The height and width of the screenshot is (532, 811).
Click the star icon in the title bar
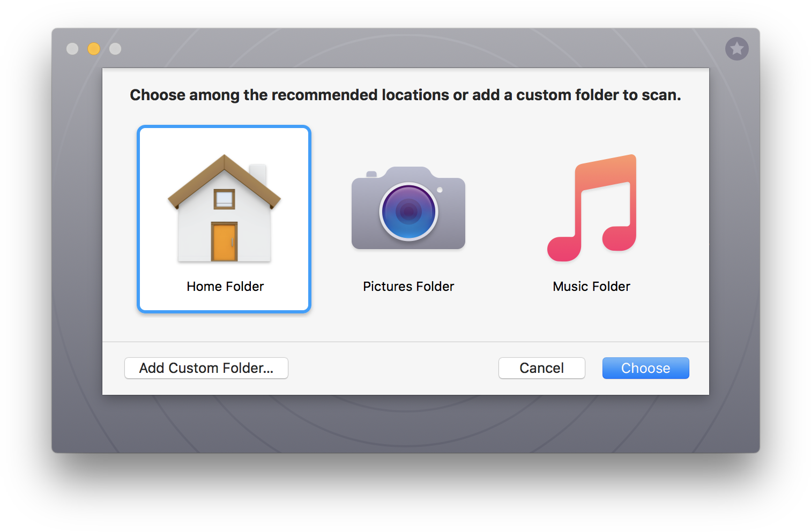pos(737,49)
